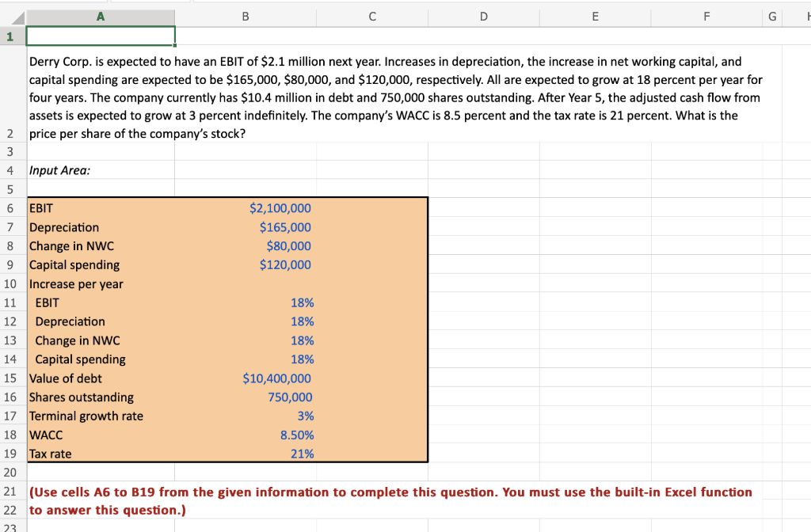This screenshot has width=811, height=532.
Task: Select the 18% value in row 14
Action: click(302, 359)
